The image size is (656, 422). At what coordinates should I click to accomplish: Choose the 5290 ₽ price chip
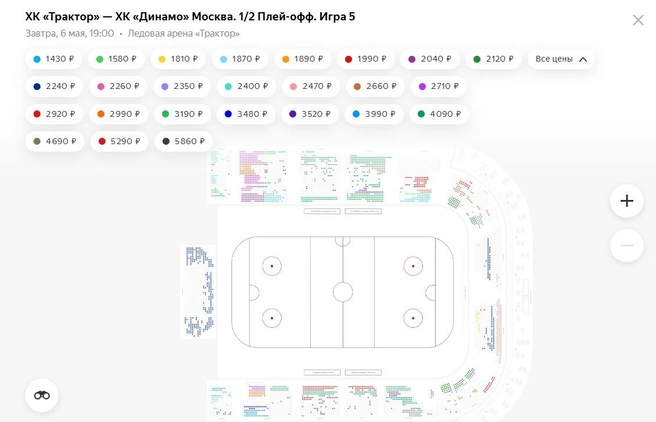pyautogui.click(x=119, y=141)
